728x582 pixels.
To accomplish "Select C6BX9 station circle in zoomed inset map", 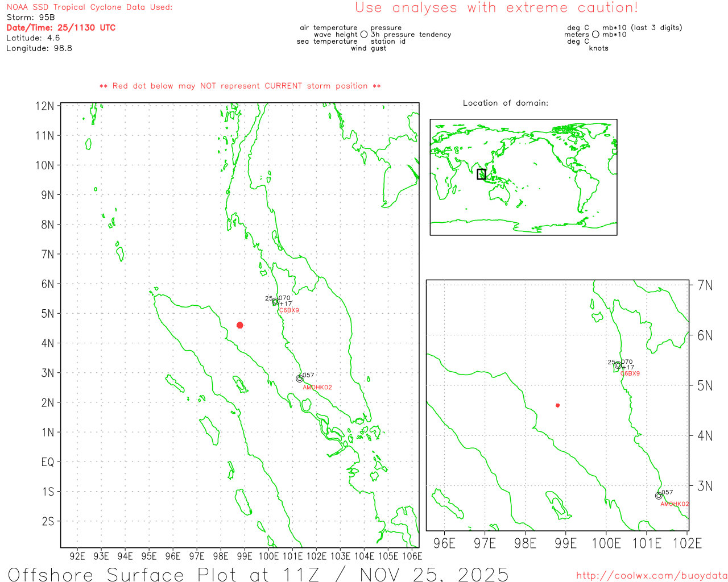I will 618,365.
